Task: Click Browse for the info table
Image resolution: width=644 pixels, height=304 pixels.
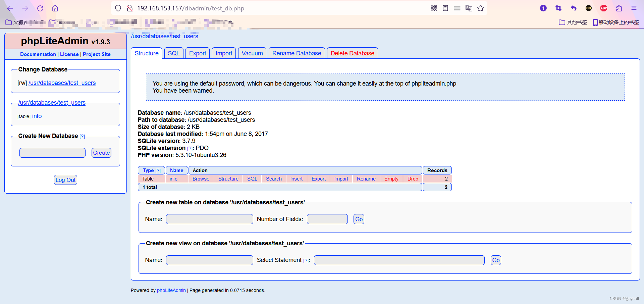Action: tap(201, 179)
